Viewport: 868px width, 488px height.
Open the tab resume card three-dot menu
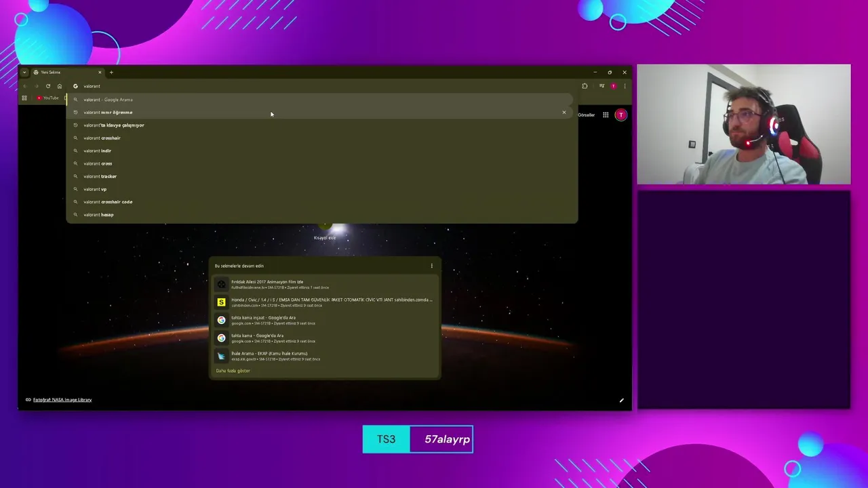(431, 266)
